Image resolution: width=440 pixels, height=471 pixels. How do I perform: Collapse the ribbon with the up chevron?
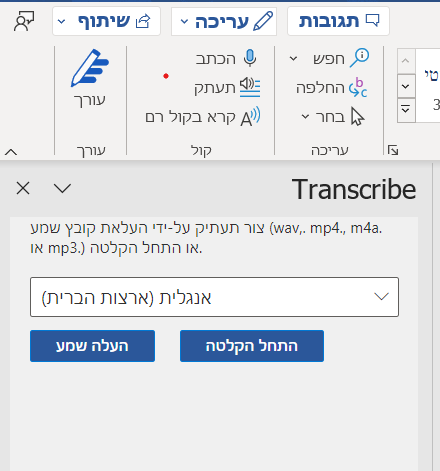(11, 152)
